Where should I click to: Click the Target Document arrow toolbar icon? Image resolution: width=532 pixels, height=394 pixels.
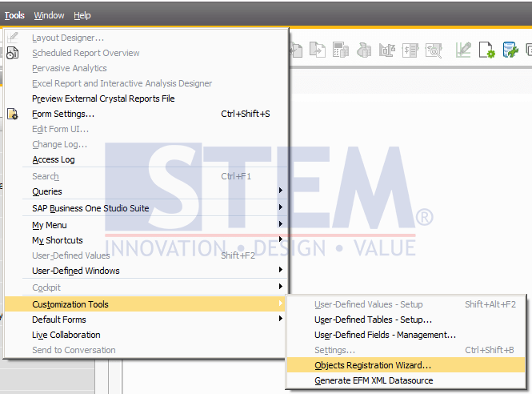coord(318,50)
